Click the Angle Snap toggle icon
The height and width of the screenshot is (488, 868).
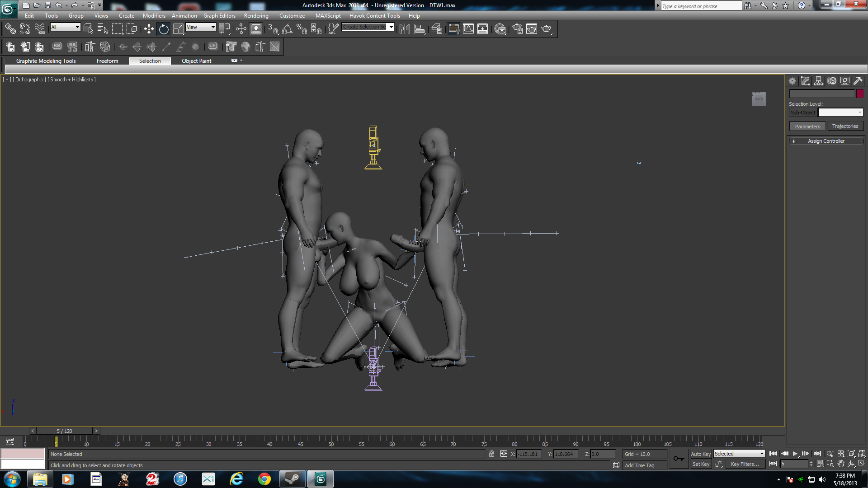287,29
